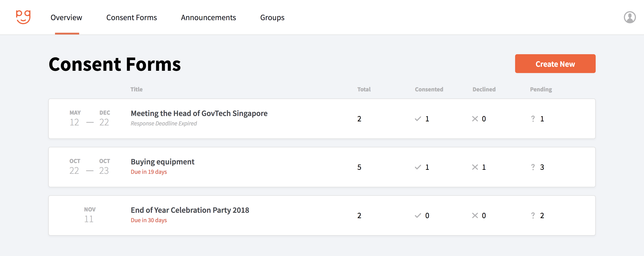Open the Consent Forms tab
Image resolution: width=644 pixels, height=256 pixels.
pos(132,17)
